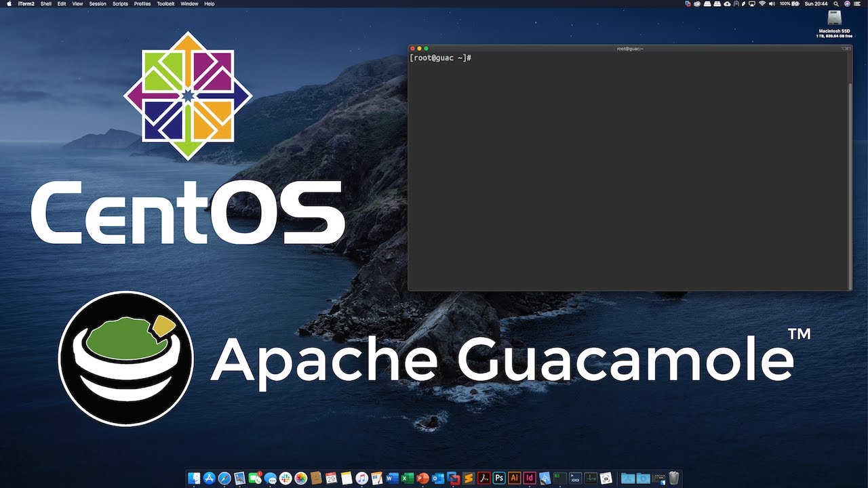This screenshot has height=488, width=868.
Task: Select the Macintosh SSD desktop drive
Action: [834, 23]
